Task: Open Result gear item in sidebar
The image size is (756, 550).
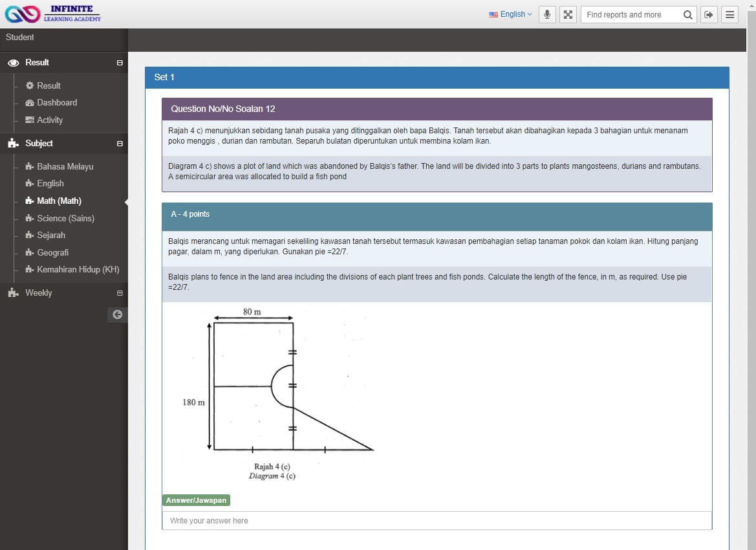Action: coord(49,85)
